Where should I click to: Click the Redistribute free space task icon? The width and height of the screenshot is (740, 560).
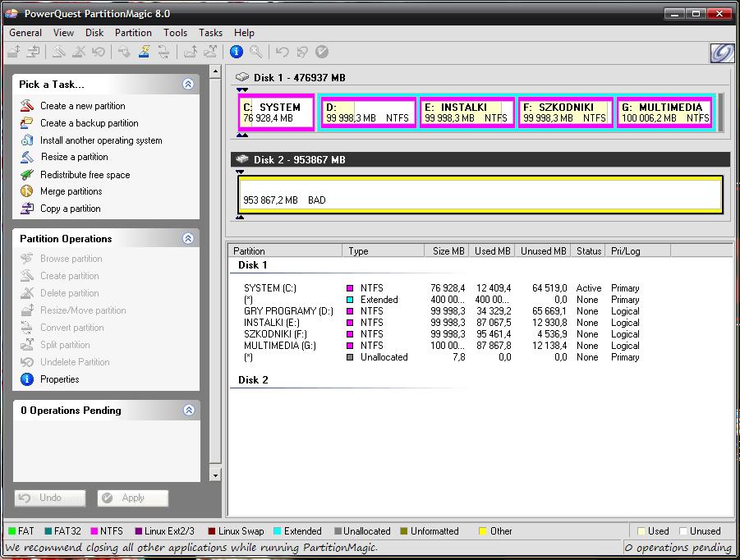pos(27,175)
